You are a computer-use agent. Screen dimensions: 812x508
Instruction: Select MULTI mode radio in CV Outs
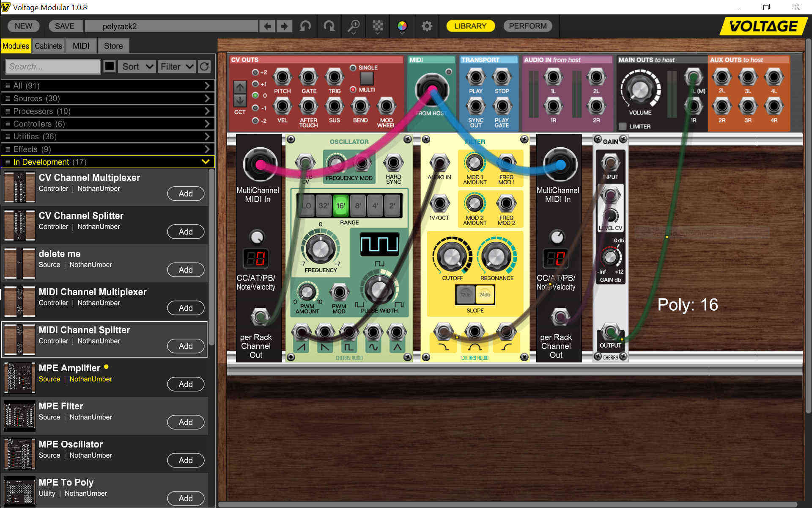click(x=353, y=90)
